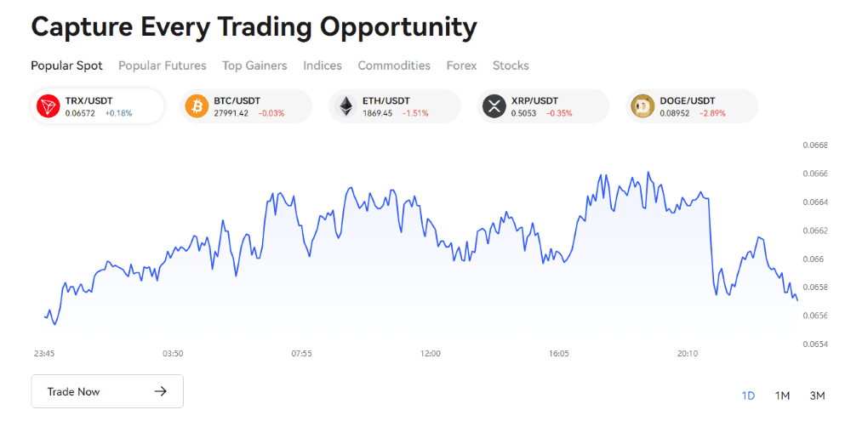Viewport: 868px width, 444px height.
Task: Choose the DOGE/USDT pair label
Action: (688, 100)
